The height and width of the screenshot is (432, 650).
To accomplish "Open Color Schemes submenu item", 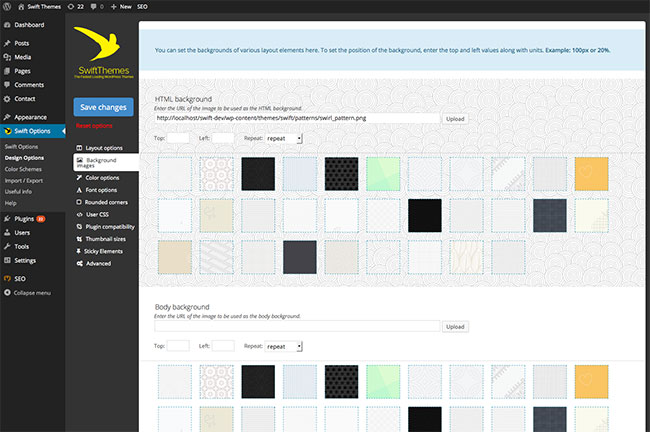I will click(23, 169).
